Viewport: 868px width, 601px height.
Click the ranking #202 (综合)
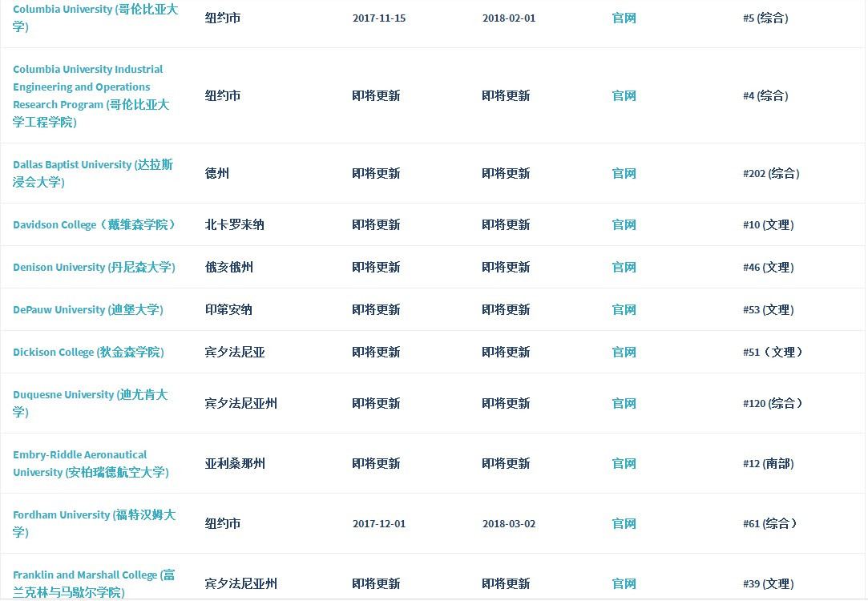coord(771,174)
